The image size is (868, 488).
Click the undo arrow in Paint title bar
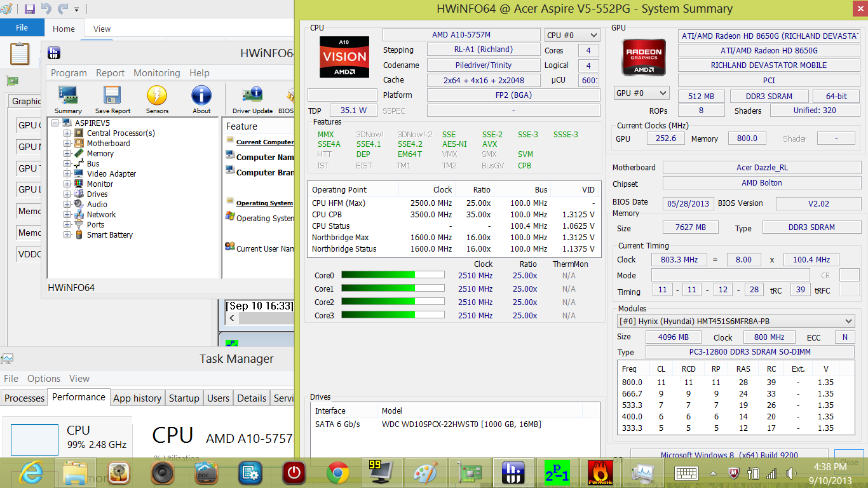tap(46, 9)
